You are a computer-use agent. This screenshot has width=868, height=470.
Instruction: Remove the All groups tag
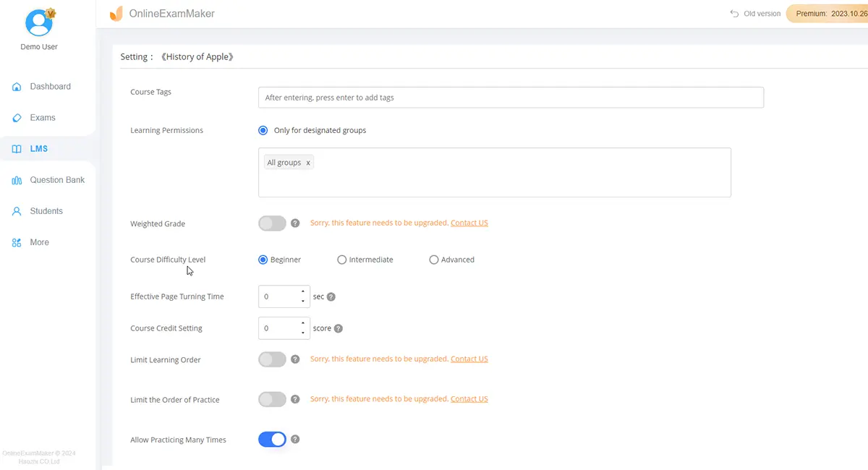click(308, 163)
